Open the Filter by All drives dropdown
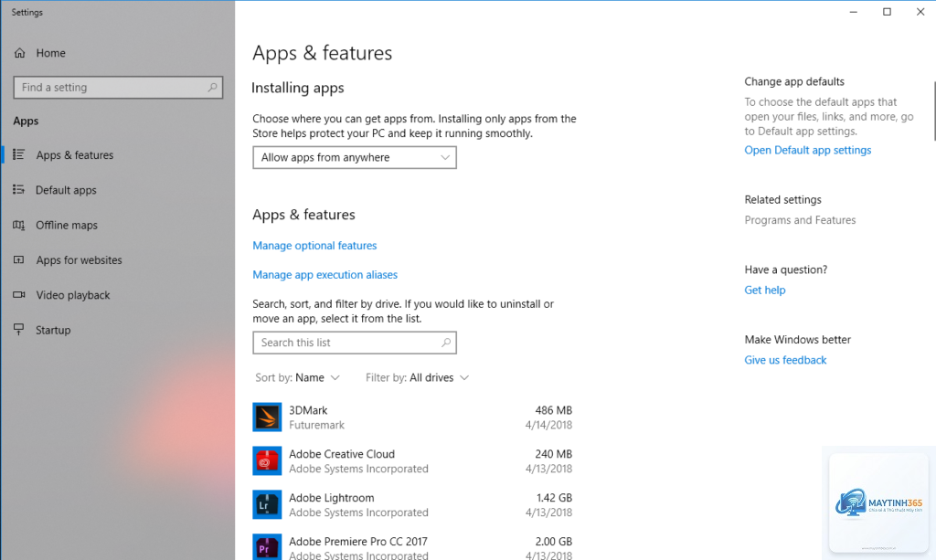Image resolution: width=936 pixels, height=560 pixels. (x=417, y=377)
